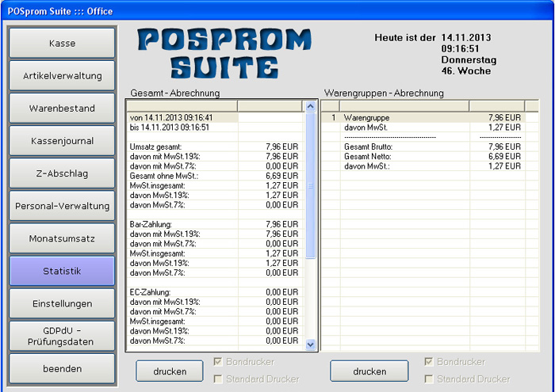Click first column header of Gesamt-Abrechnung table

(x=182, y=106)
